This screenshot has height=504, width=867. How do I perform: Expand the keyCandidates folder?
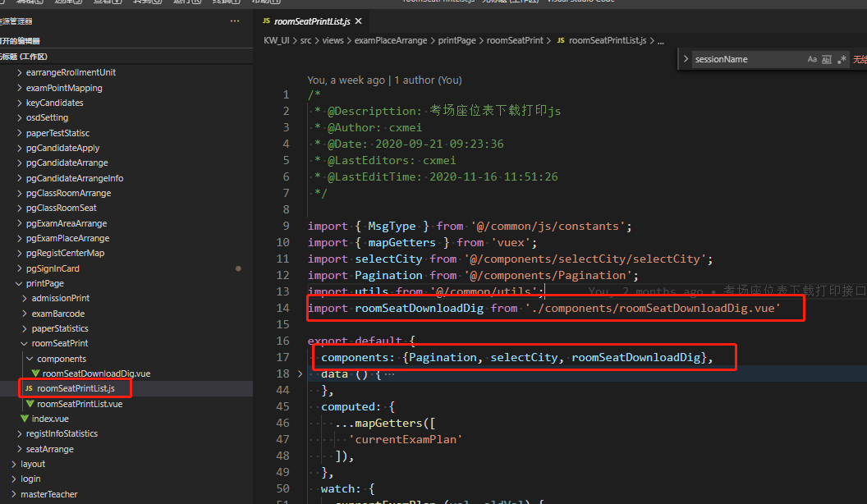(55, 103)
